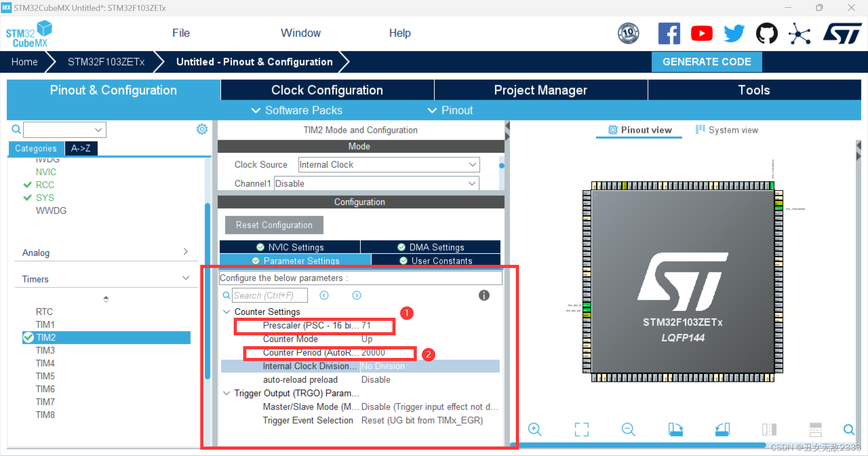Open the Facebook icon link

(x=669, y=33)
